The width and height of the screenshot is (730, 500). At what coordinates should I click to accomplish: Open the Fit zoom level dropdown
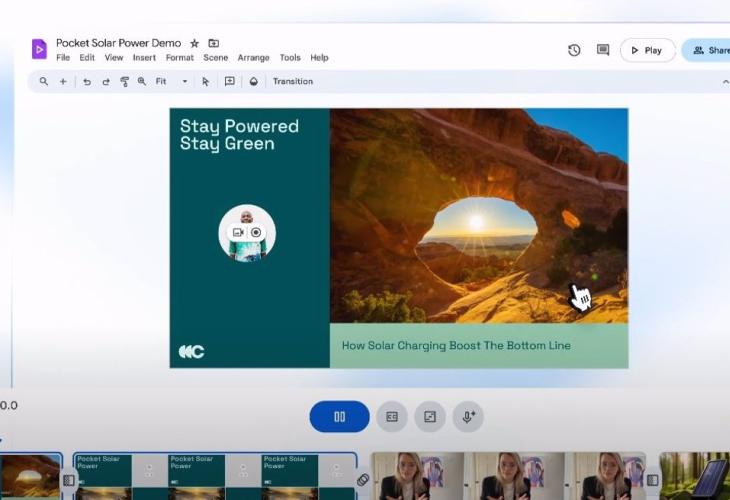[x=184, y=82]
